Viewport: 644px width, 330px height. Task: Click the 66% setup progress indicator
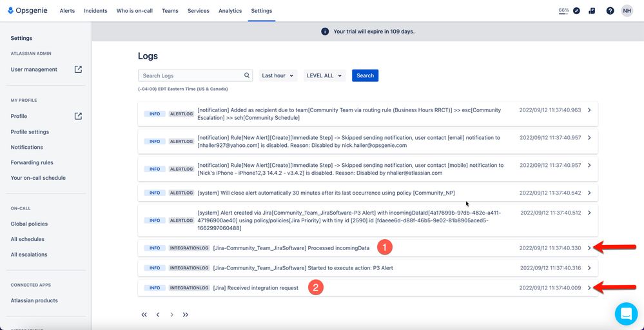tap(563, 11)
